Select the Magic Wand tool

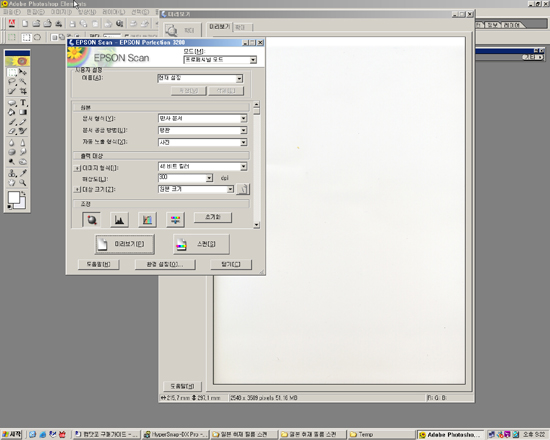(x=23, y=82)
